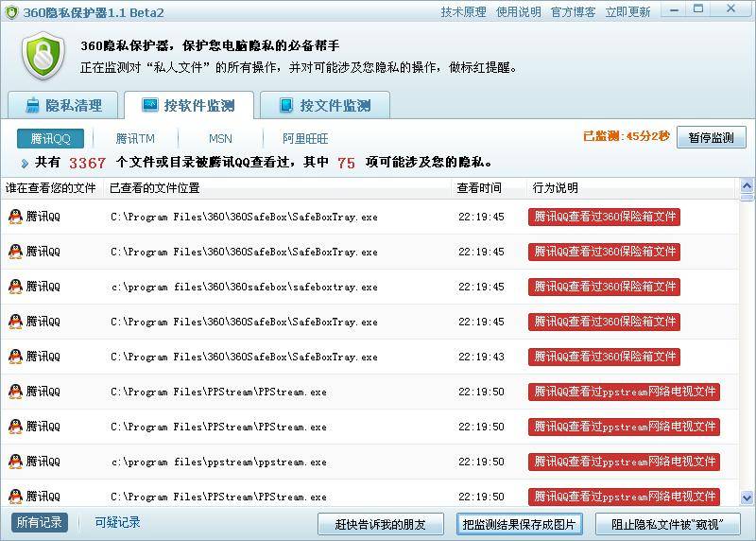Viewport: 756px width, 541px height.
Task: Sort by 已查看的文件位置 column header
Action: [277, 187]
